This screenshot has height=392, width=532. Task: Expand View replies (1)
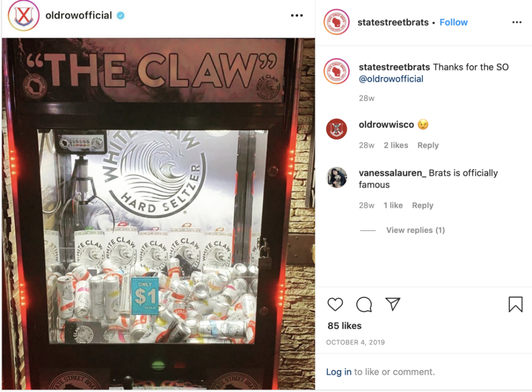(x=415, y=230)
